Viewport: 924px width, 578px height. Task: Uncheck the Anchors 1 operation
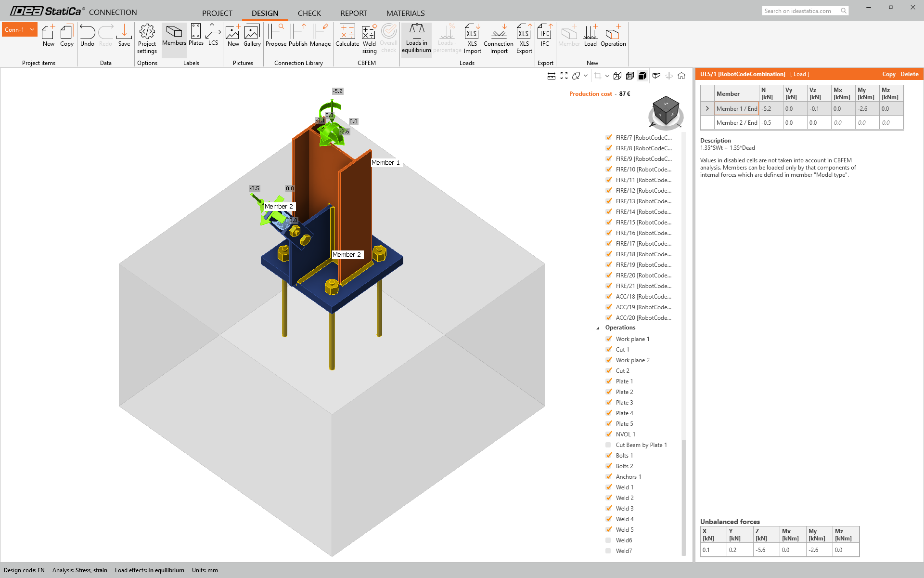(608, 477)
